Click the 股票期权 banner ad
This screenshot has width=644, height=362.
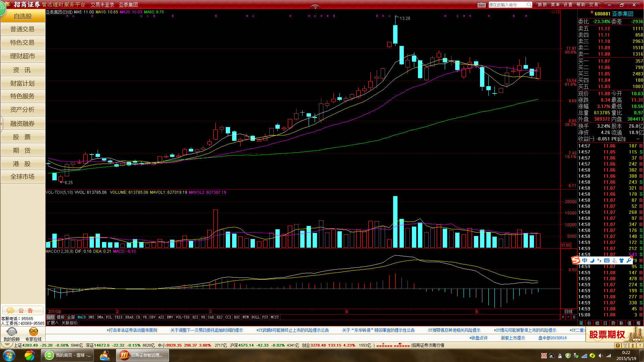click(x=614, y=335)
